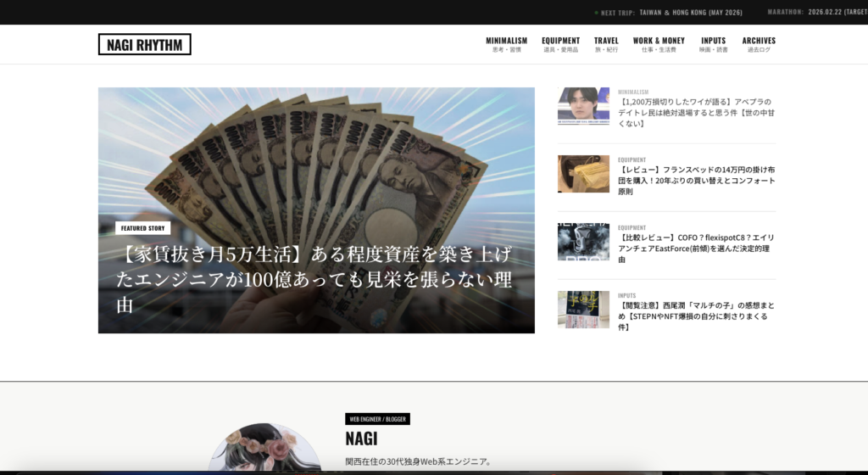The width and height of the screenshot is (868, 475).
Task: Open the アベプラ article thumbnail
Action: point(583,106)
